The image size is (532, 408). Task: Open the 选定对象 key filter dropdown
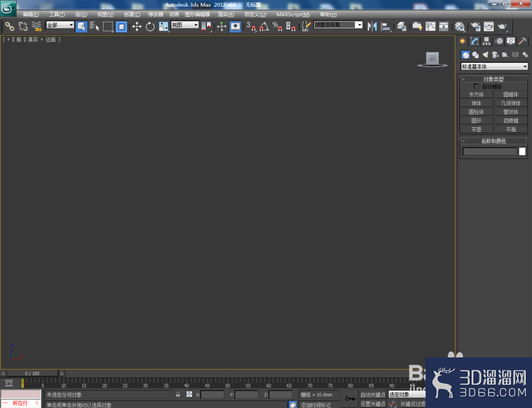(x=407, y=394)
